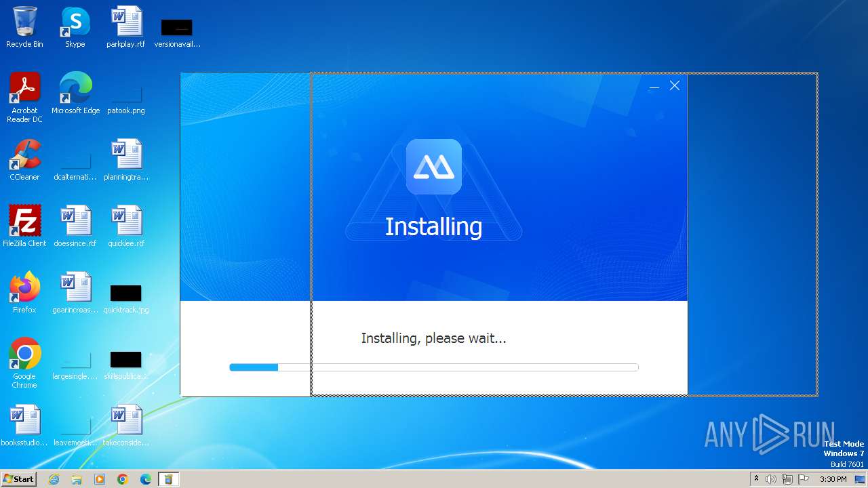Open the planningtra... document icon
This screenshot has width=868, height=488.
[x=126, y=160]
